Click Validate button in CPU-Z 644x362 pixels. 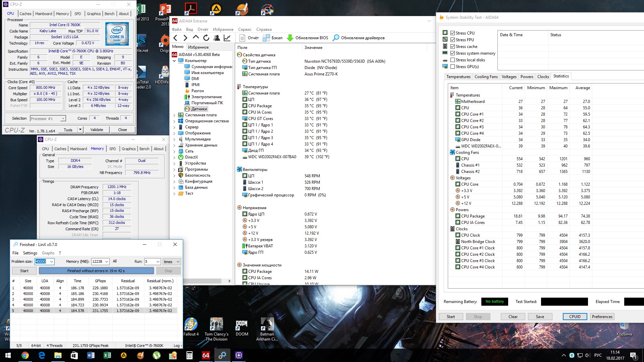coord(97,130)
